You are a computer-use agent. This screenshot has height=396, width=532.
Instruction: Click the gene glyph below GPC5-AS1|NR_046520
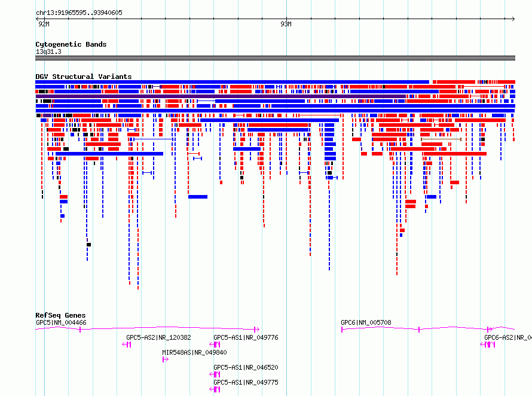coord(215,374)
